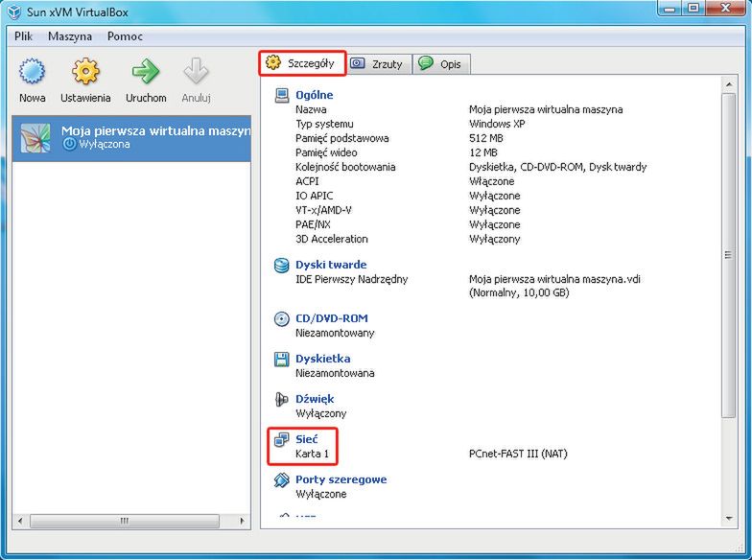The image size is (752, 560).
Task: Click the Dyskietka floppy icon
Action: point(282,359)
